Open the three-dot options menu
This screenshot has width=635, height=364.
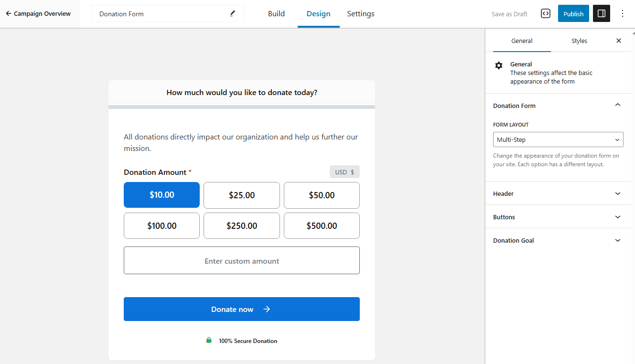pyautogui.click(x=622, y=13)
